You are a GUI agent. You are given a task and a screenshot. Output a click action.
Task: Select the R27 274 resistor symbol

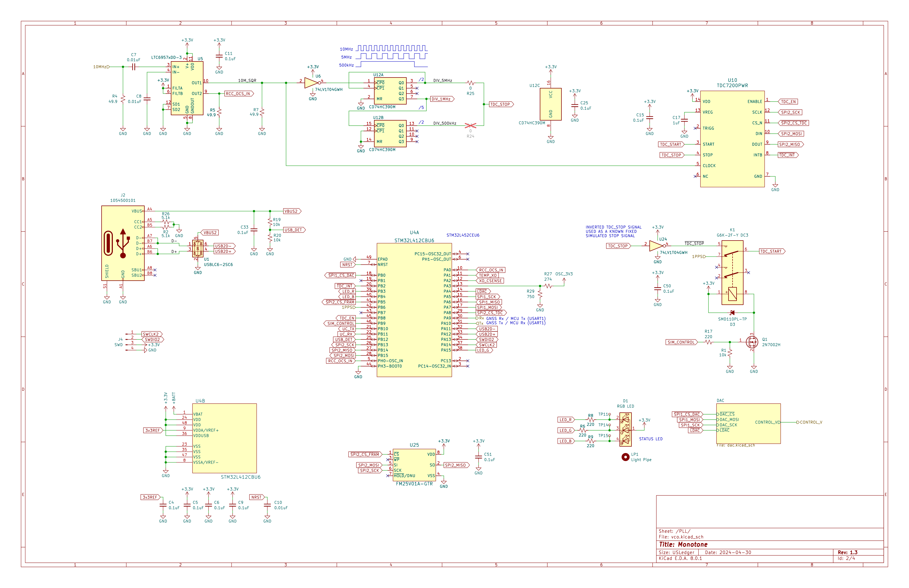(x=548, y=286)
